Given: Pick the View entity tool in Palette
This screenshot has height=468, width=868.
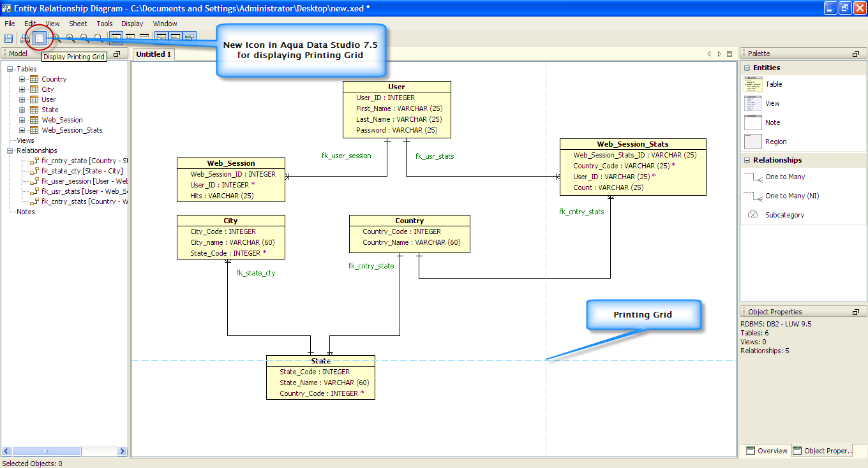Looking at the screenshot, I should (762, 103).
